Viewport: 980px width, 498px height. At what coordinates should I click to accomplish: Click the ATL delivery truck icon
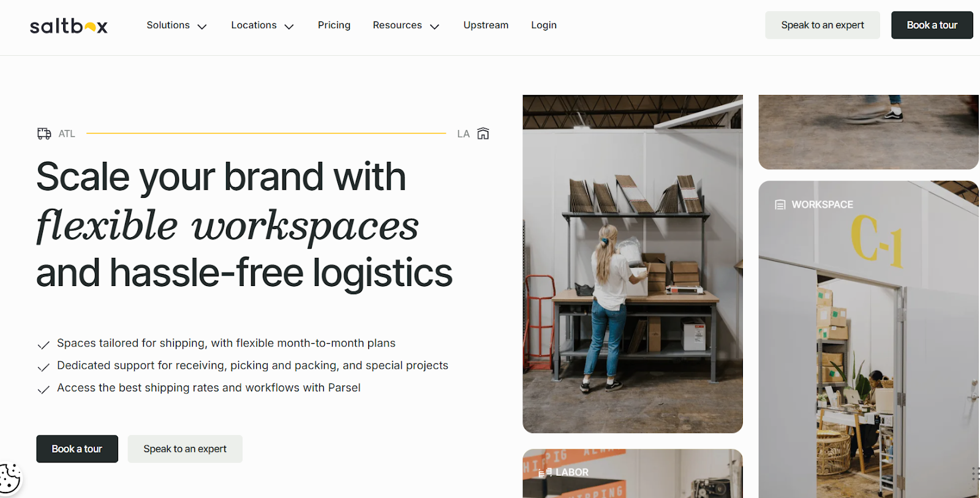tap(44, 134)
